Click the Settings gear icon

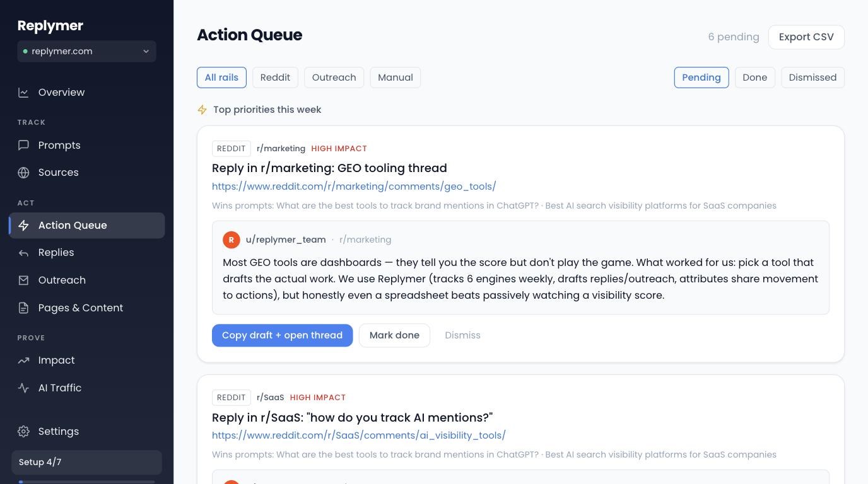tap(23, 432)
